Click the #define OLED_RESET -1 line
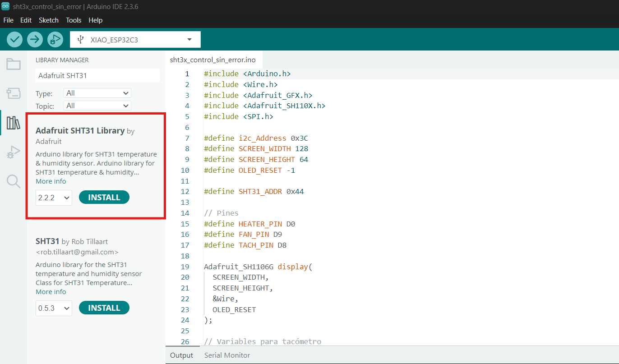The width and height of the screenshot is (619, 364). 249,170
